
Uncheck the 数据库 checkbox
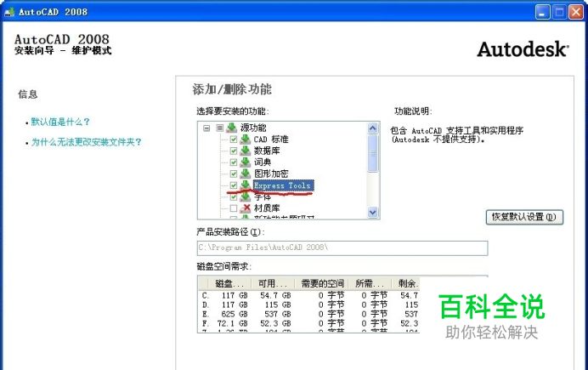tap(234, 151)
